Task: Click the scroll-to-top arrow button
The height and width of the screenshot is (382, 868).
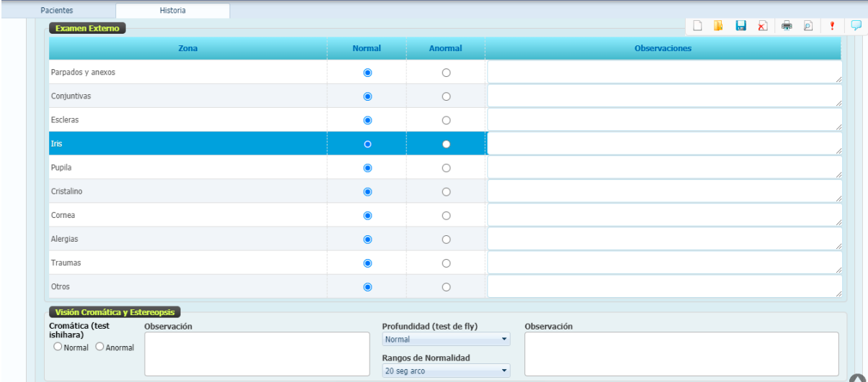Action: pos(857,378)
